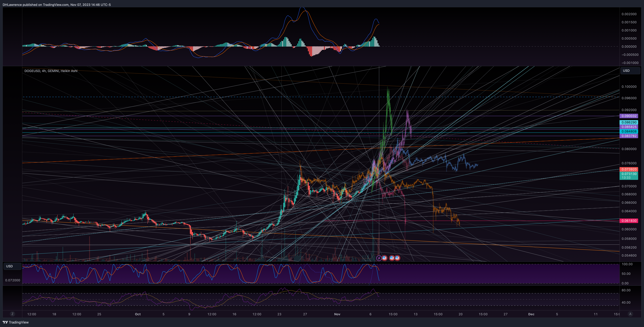Click the DHLawrence published on TradingView.com header

tap(57, 5)
